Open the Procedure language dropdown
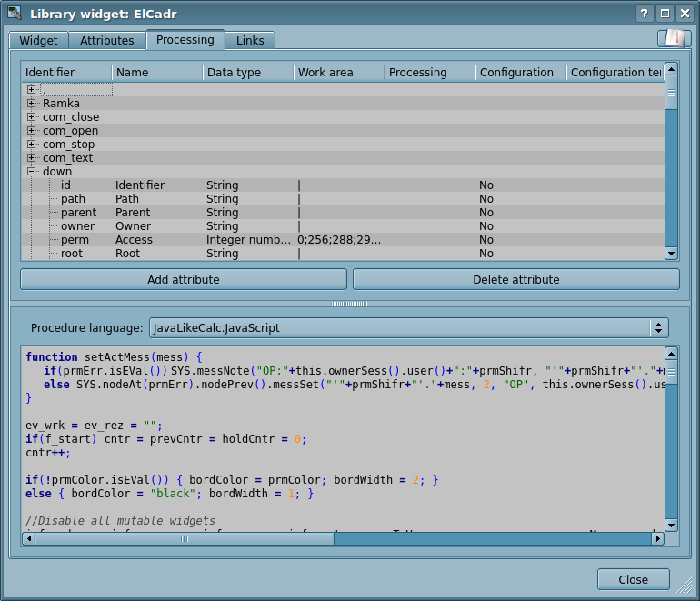 [x=408, y=327]
